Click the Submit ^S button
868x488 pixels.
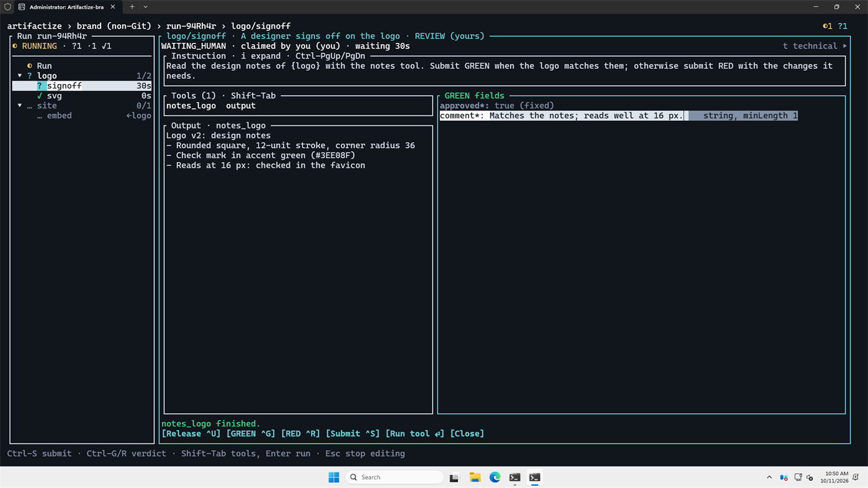click(x=352, y=433)
